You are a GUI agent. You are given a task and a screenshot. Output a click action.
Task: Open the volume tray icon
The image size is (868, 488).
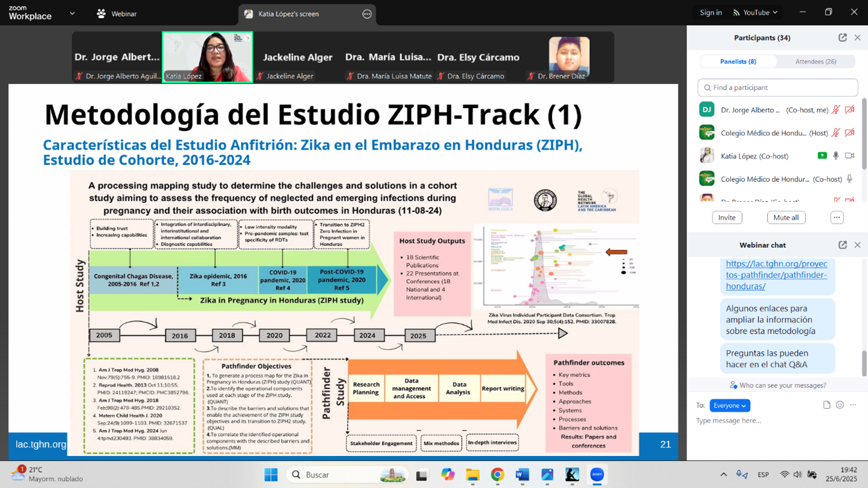click(798, 475)
